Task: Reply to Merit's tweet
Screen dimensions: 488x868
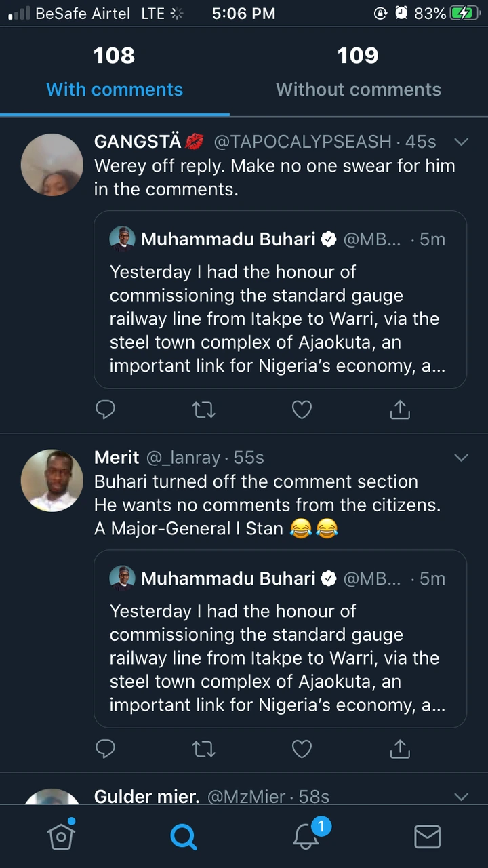Action: [x=105, y=749]
